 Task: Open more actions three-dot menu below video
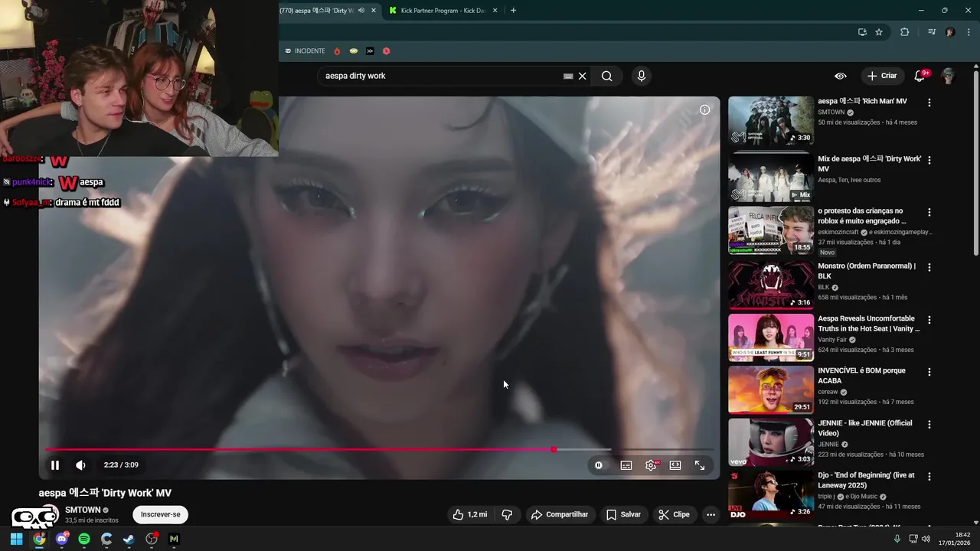[x=710, y=514]
